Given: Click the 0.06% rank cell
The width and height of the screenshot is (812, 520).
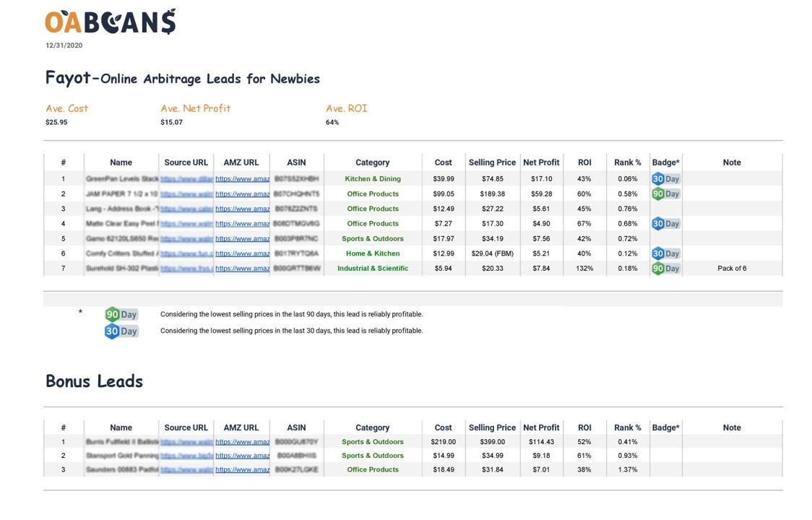Looking at the screenshot, I should click(x=627, y=179).
